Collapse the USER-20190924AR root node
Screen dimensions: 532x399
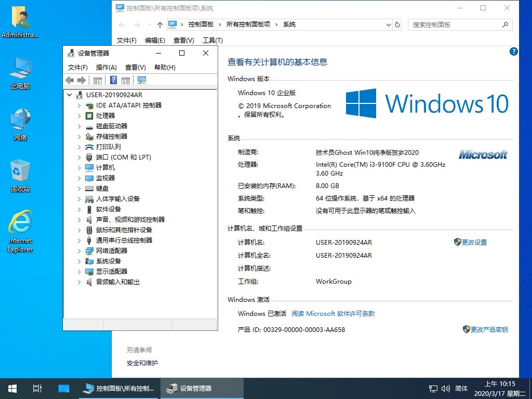click(70, 95)
